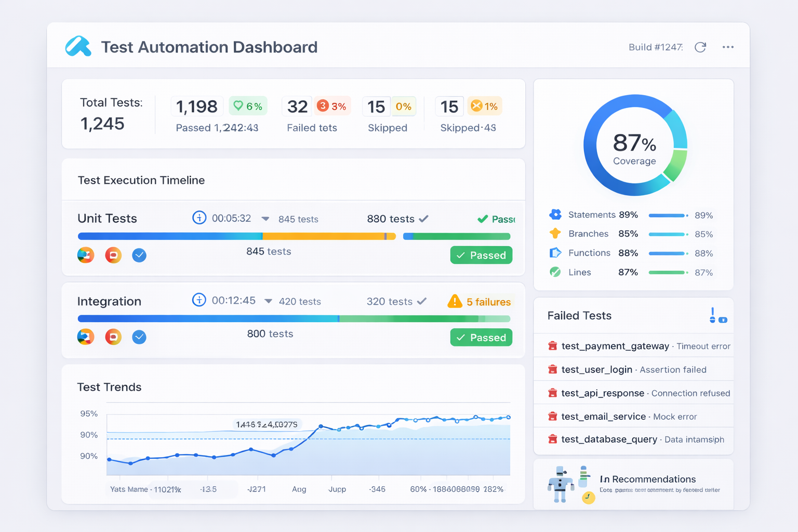Image resolution: width=798 pixels, height=532 pixels.
Task: Click the info icon beside the Unit Tests timer
Action: click(199, 218)
